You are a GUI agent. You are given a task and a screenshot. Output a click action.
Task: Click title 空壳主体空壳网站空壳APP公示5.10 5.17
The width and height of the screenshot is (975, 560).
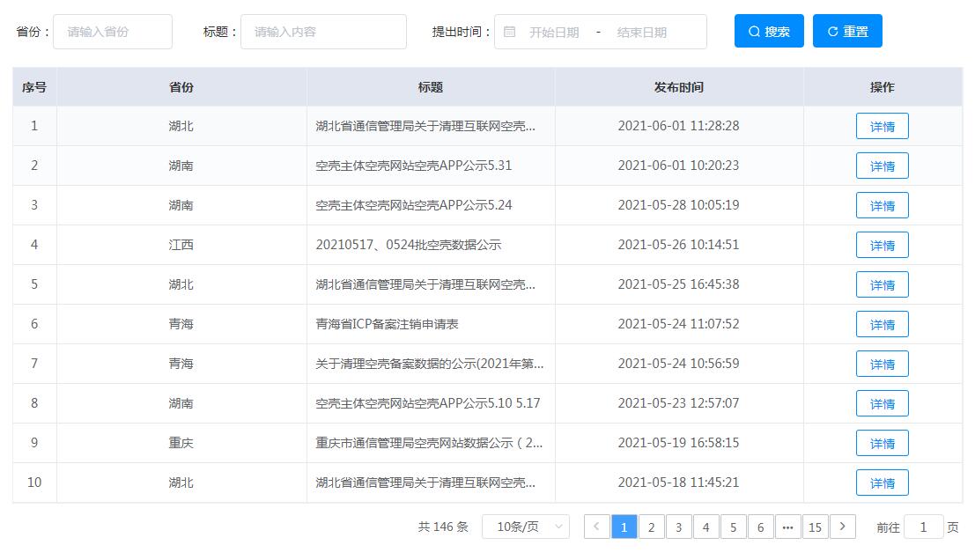pos(428,403)
